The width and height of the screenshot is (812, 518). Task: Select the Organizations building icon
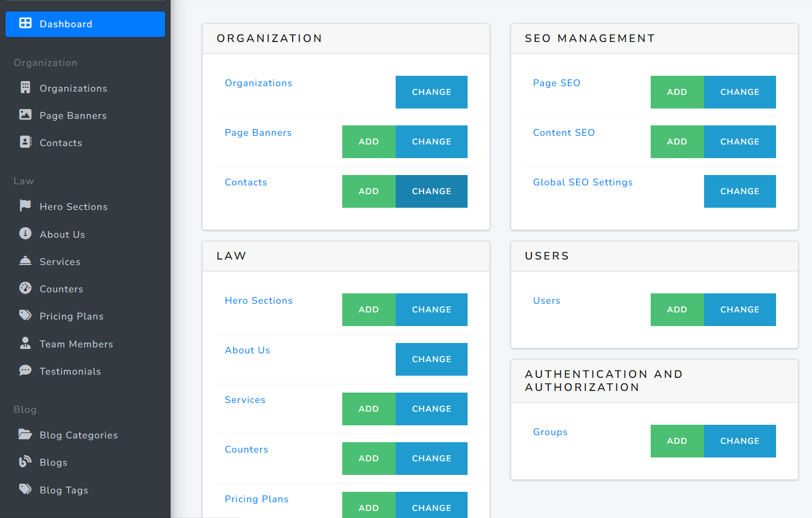(25, 88)
